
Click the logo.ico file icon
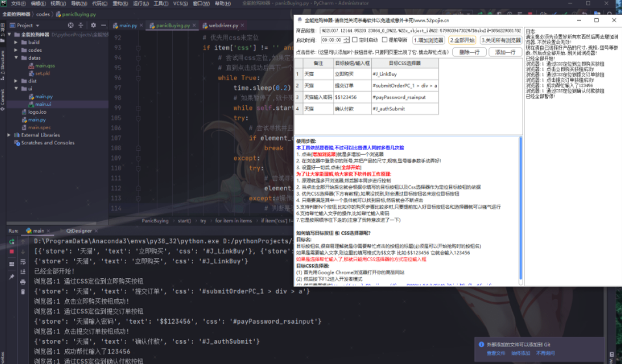coord(24,112)
